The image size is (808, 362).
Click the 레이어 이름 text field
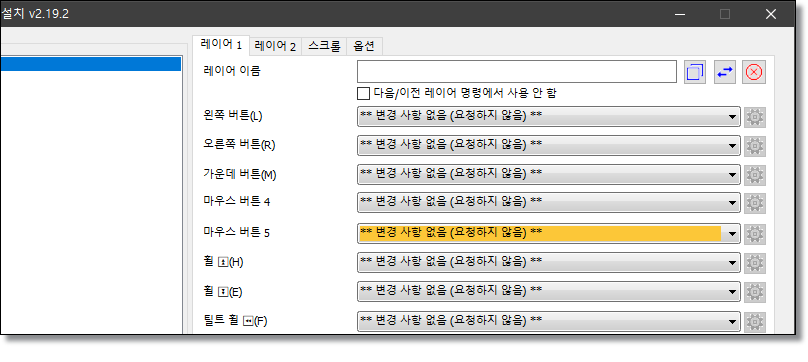pyautogui.click(x=517, y=72)
